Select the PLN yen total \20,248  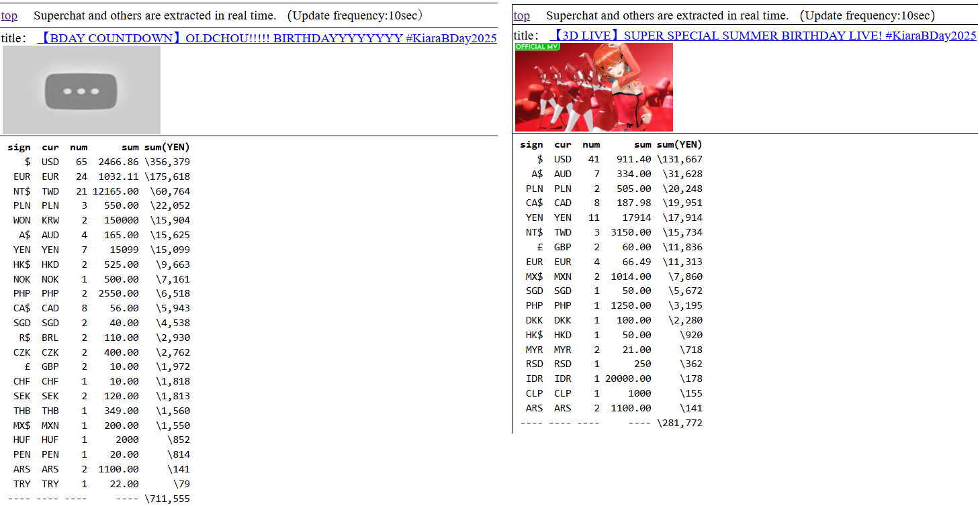pos(682,189)
